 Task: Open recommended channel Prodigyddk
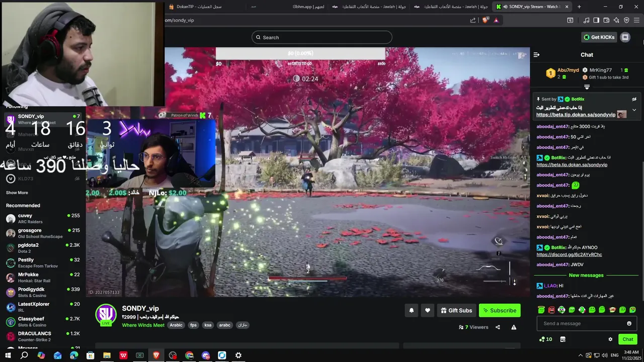click(42, 292)
